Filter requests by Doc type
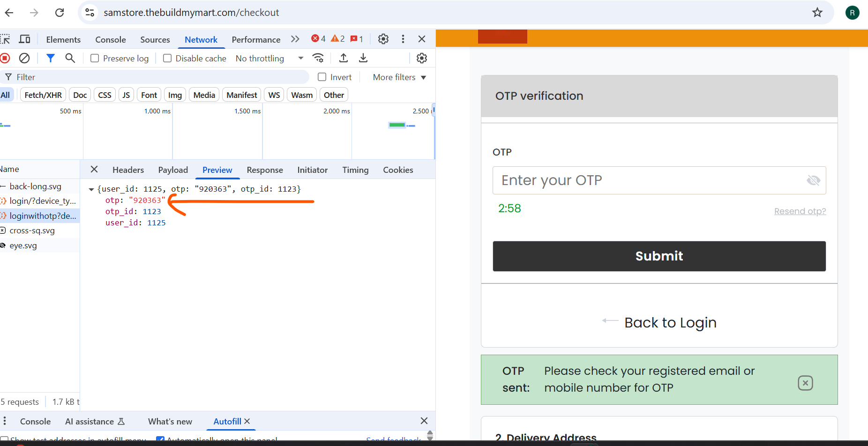 coord(80,95)
